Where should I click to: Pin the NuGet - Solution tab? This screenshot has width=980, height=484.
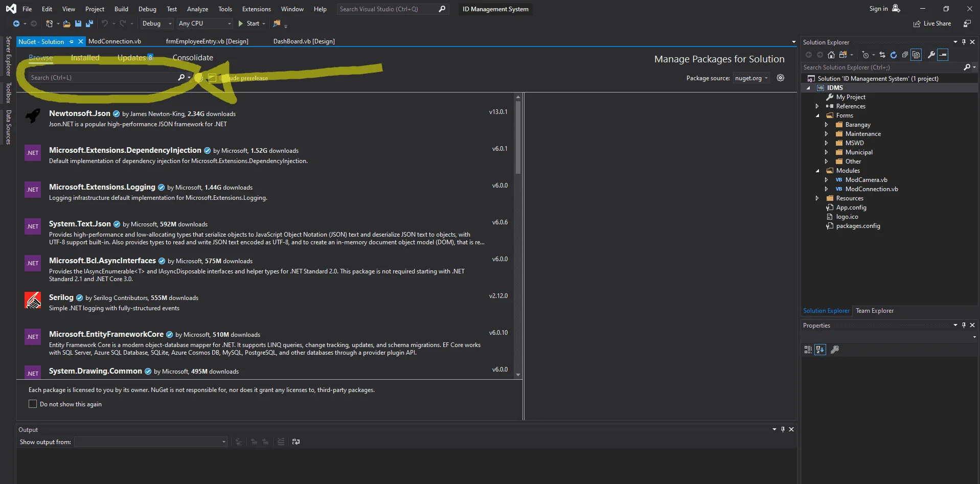[72, 41]
